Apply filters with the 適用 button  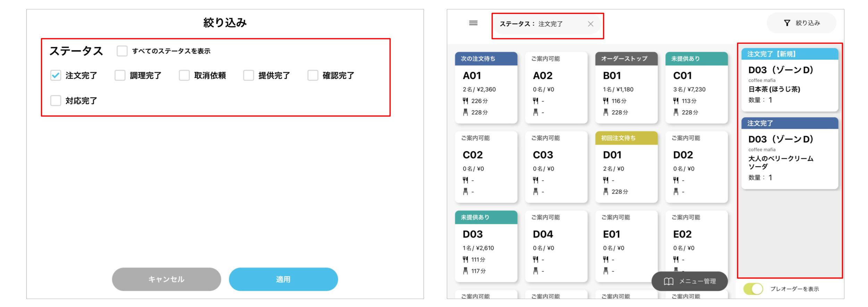[283, 279]
